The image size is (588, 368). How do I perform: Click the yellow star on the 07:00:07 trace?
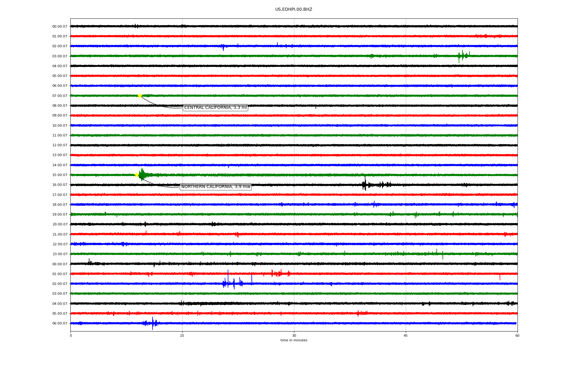[140, 96]
